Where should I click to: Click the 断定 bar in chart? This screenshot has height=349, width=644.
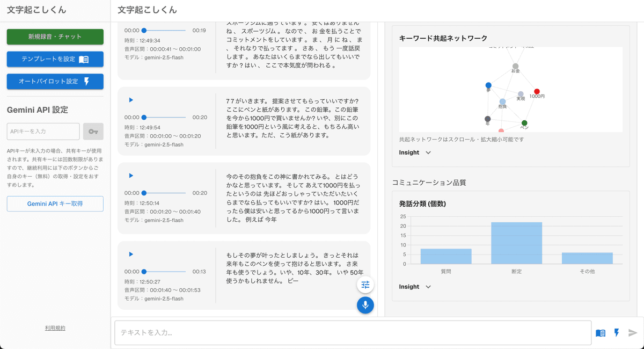[517, 243]
